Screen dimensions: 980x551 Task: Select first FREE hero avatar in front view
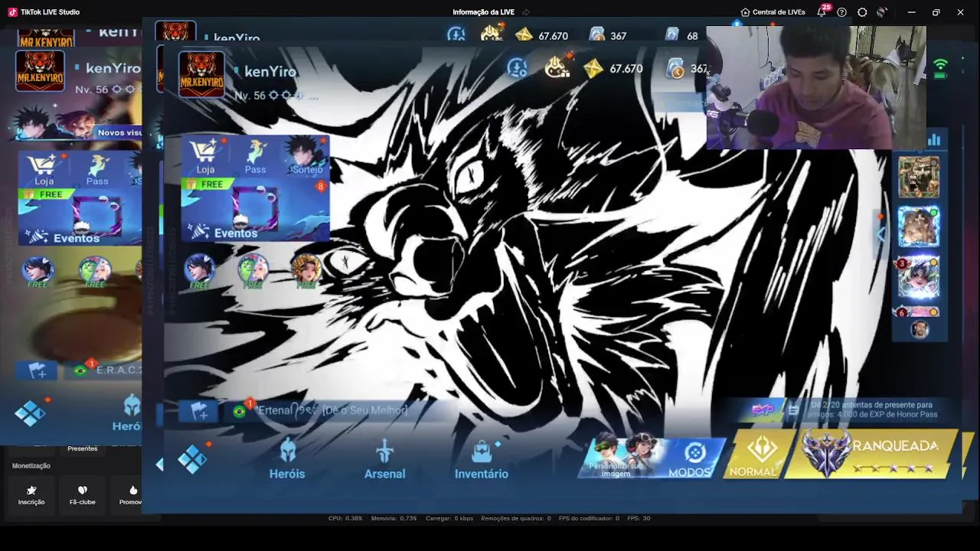pos(199,271)
